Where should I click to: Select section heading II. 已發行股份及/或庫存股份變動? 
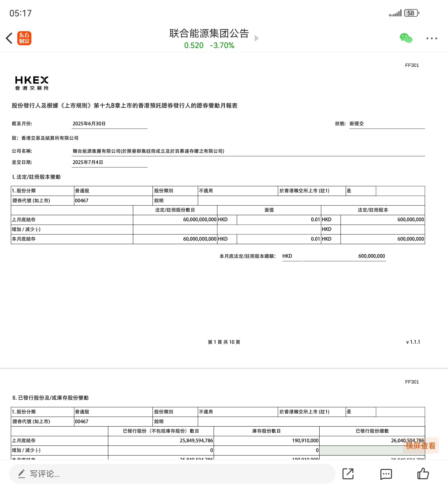point(50,398)
